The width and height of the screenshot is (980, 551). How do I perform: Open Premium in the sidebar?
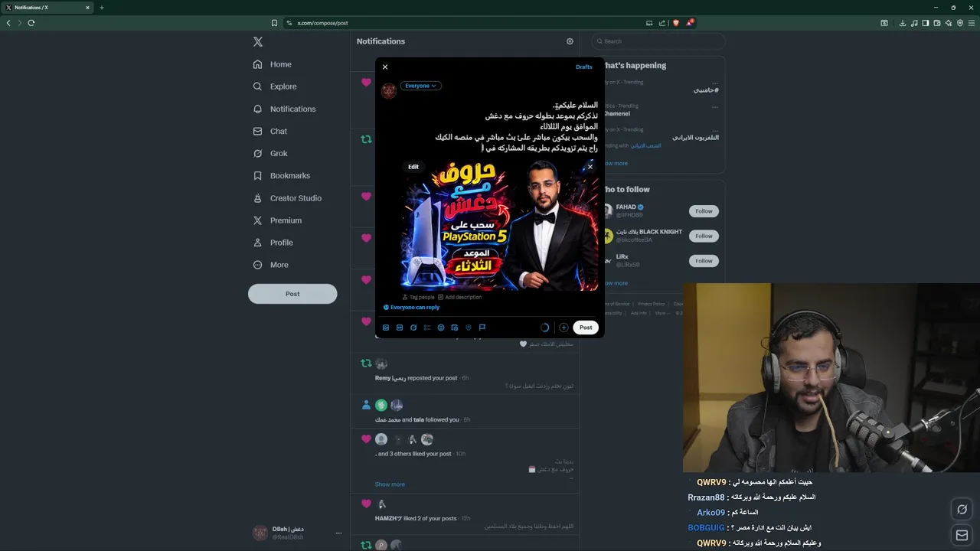277,220
